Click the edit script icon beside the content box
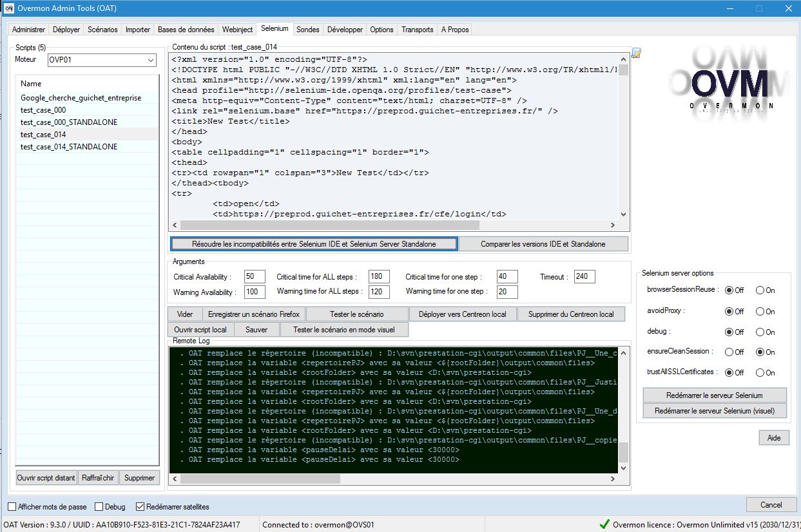Viewport: 801px width, 532px height. point(637,53)
